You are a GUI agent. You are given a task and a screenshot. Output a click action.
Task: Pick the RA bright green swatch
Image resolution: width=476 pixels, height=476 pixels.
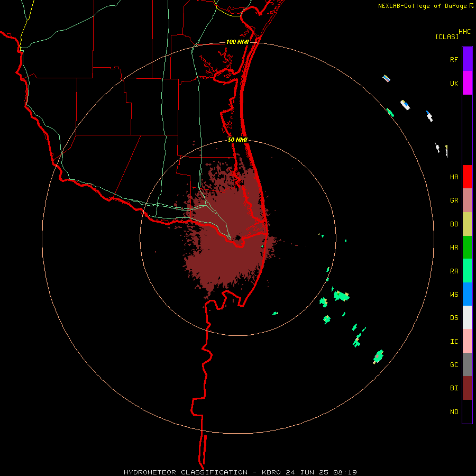click(x=467, y=271)
